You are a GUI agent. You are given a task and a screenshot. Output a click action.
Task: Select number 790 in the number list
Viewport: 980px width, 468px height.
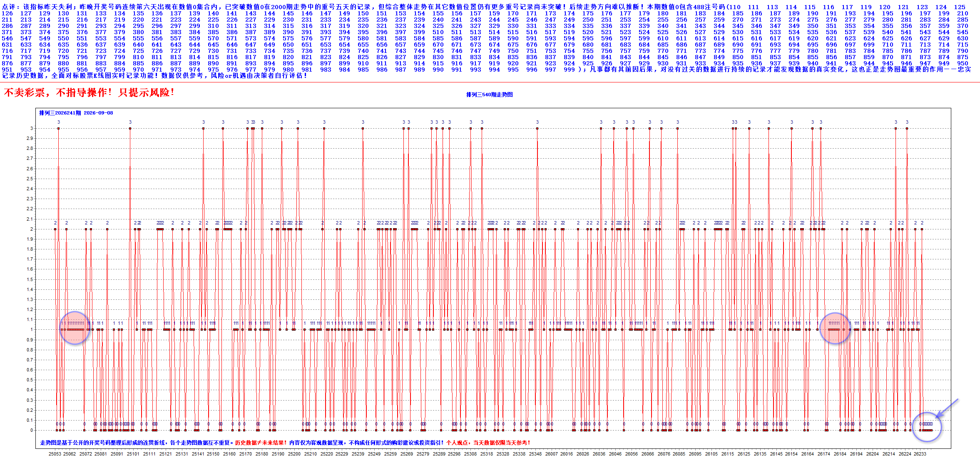(963, 51)
